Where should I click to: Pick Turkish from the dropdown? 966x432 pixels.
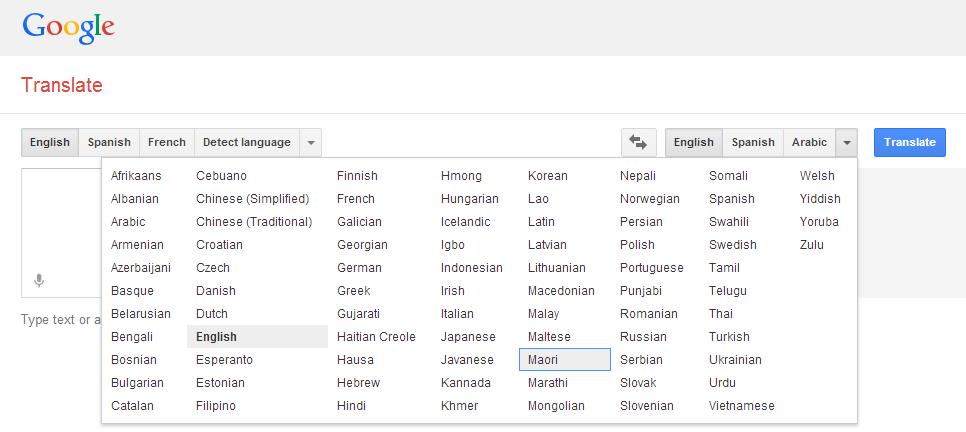(729, 337)
